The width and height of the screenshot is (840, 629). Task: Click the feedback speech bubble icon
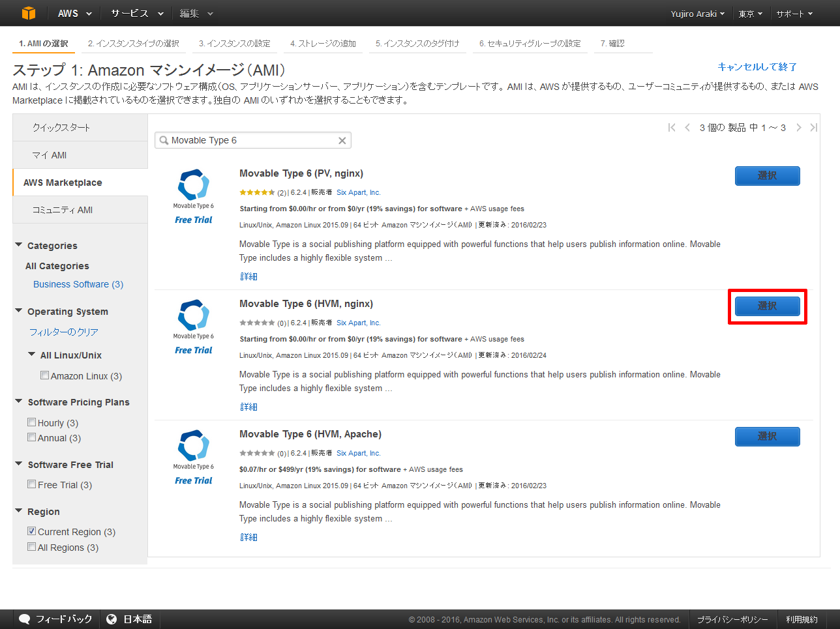pyautogui.click(x=25, y=619)
